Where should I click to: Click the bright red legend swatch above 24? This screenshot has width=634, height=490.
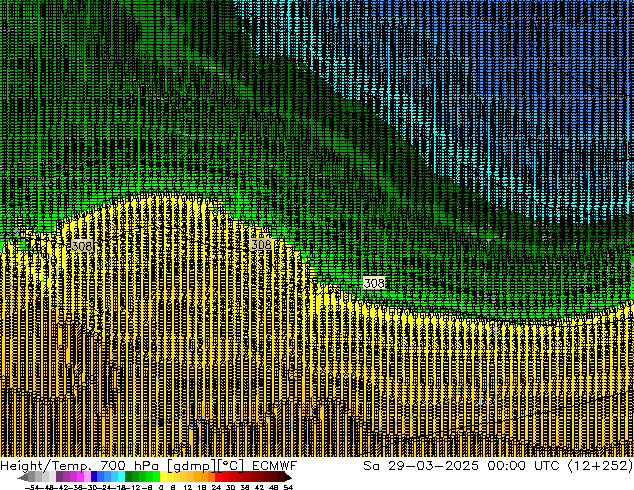[218, 476]
